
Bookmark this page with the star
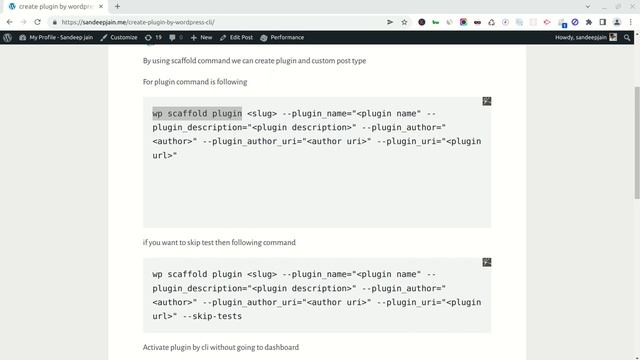coord(404,22)
